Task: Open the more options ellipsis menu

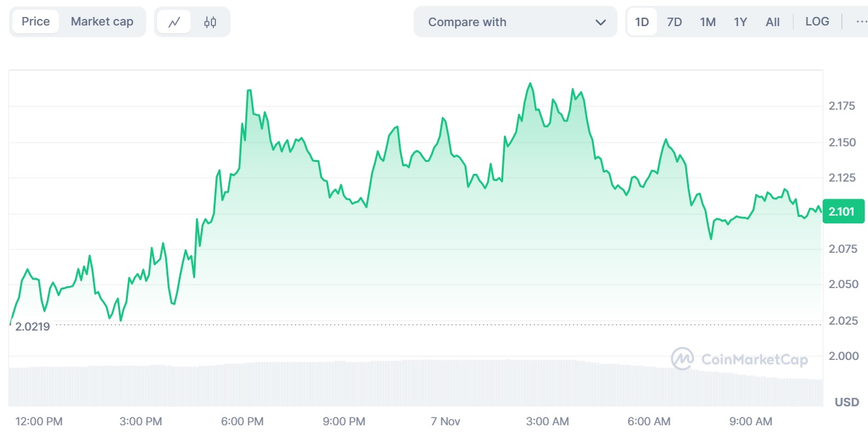Action: tap(861, 22)
